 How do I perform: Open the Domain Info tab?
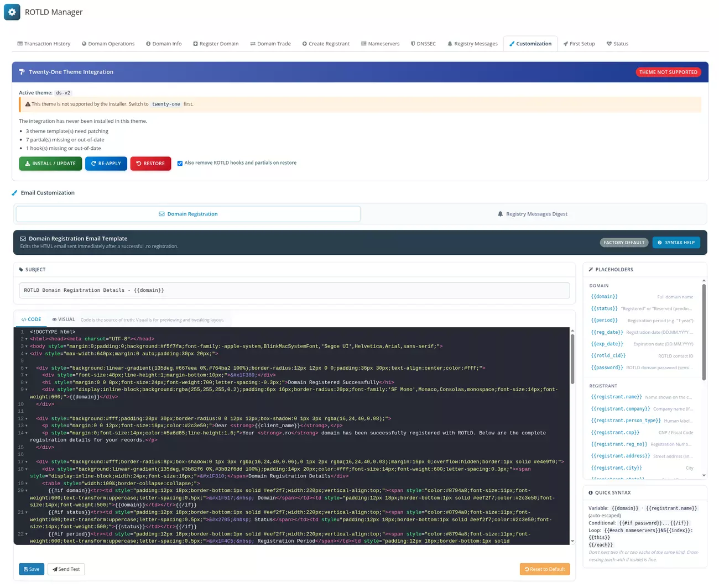coord(164,44)
